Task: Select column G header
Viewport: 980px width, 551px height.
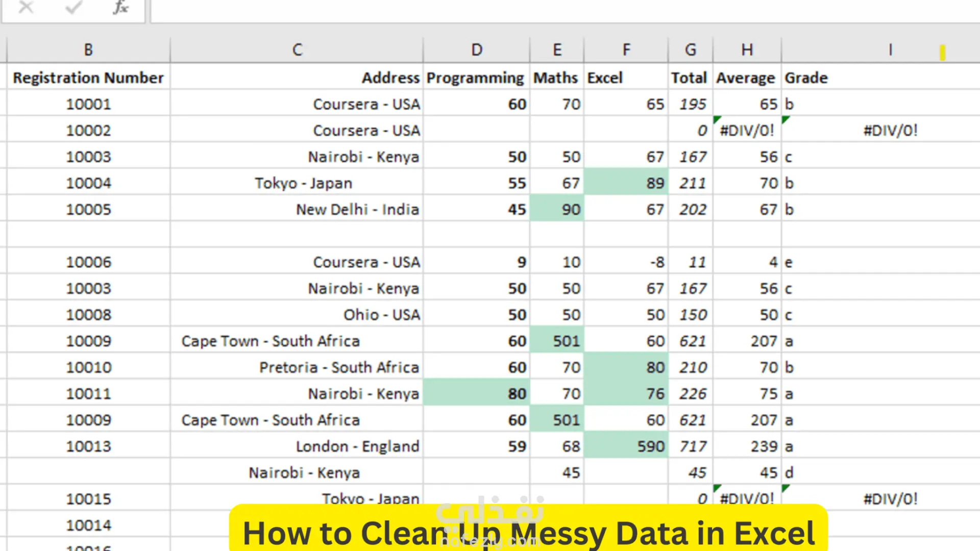Action: [691, 50]
